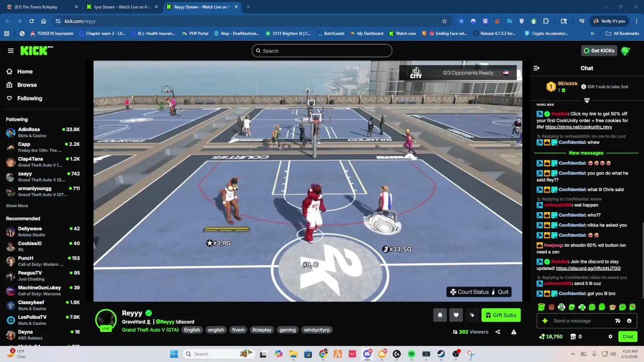This screenshot has height=362, width=644.
Task: Expand the hidden bookmarks chevron
Action: 592,34
